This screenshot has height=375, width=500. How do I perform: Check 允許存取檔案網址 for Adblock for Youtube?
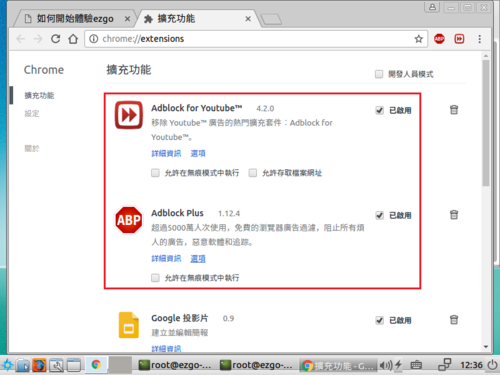coord(253,173)
